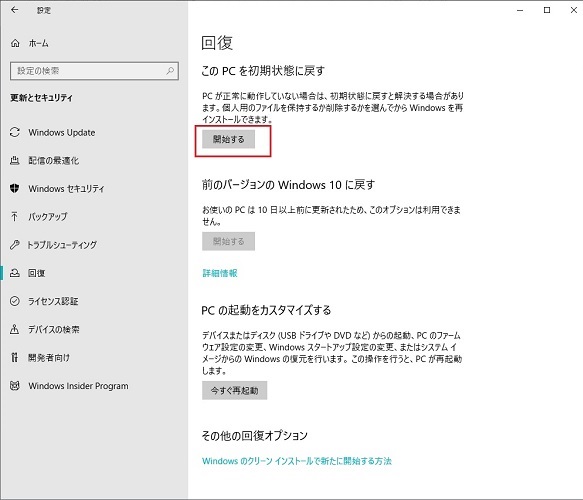Click the Windows セキュリティ shield icon
The width and height of the screenshot is (583, 500).
[15, 188]
